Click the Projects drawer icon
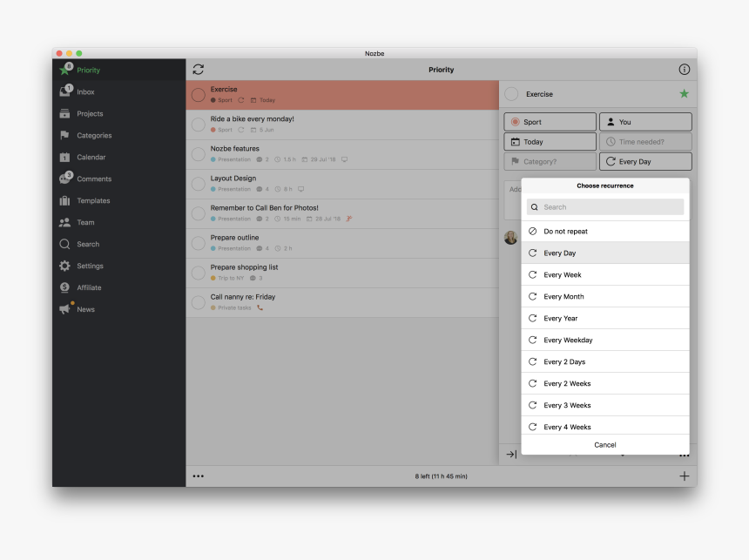 click(x=64, y=114)
